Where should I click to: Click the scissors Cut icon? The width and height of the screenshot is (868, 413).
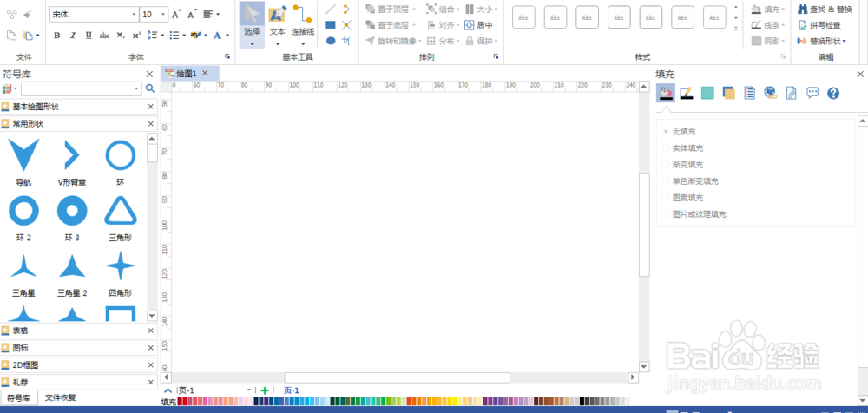(x=12, y=14)
